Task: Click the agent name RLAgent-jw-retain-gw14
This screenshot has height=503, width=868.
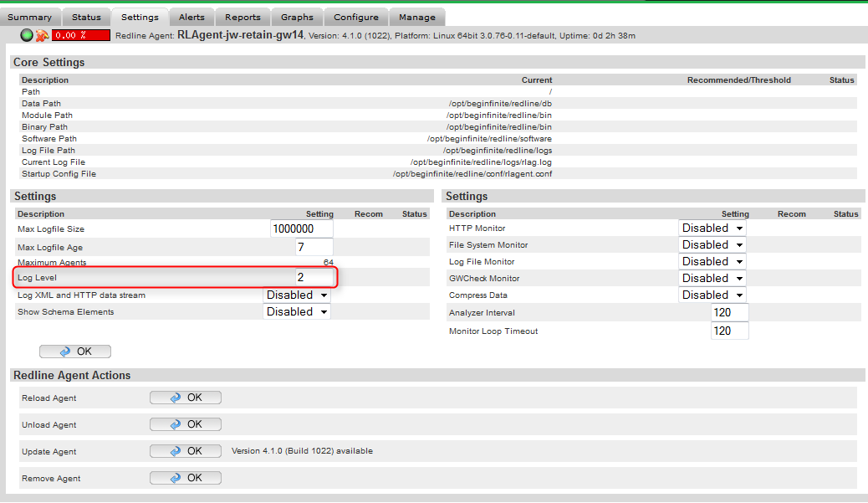Action: pyautogui.click(x=240, y=35)
